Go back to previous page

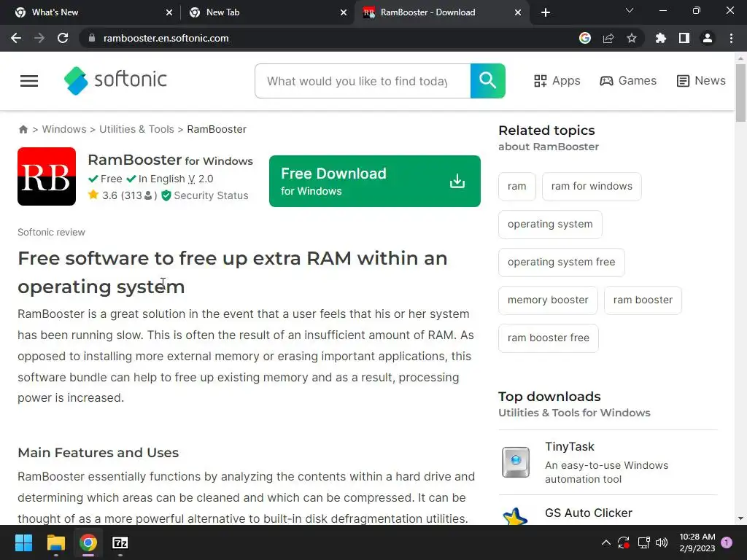(x=16, y=38)
